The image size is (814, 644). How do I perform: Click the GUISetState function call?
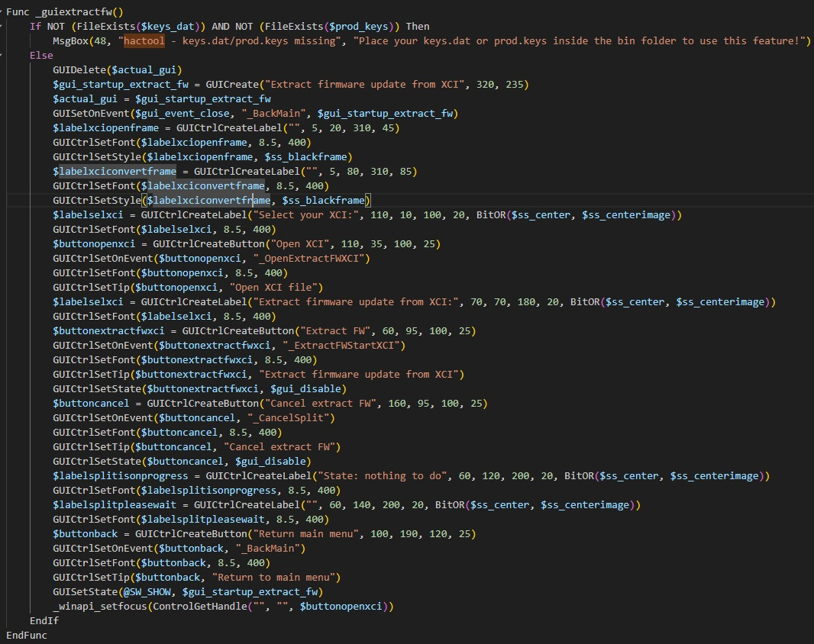[x=85, y=592]
